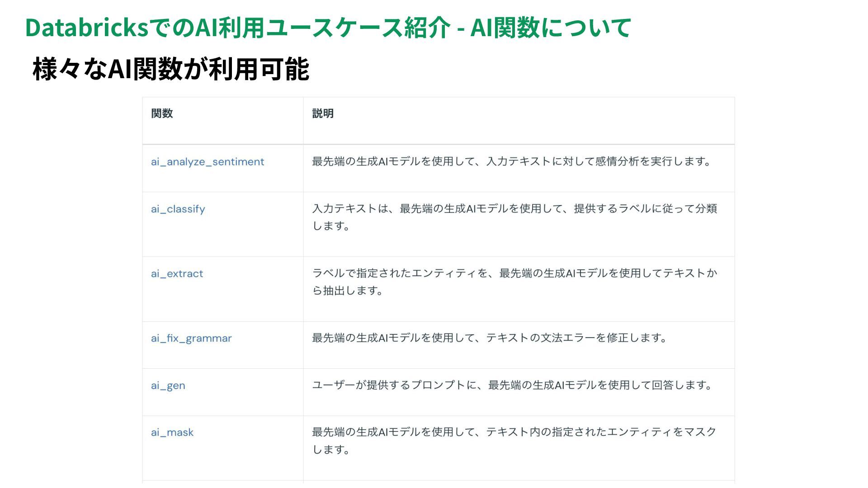Click the ai_extract link
Image resolution: width=868 pixels, height=488 pixels.
coord(177,274)
